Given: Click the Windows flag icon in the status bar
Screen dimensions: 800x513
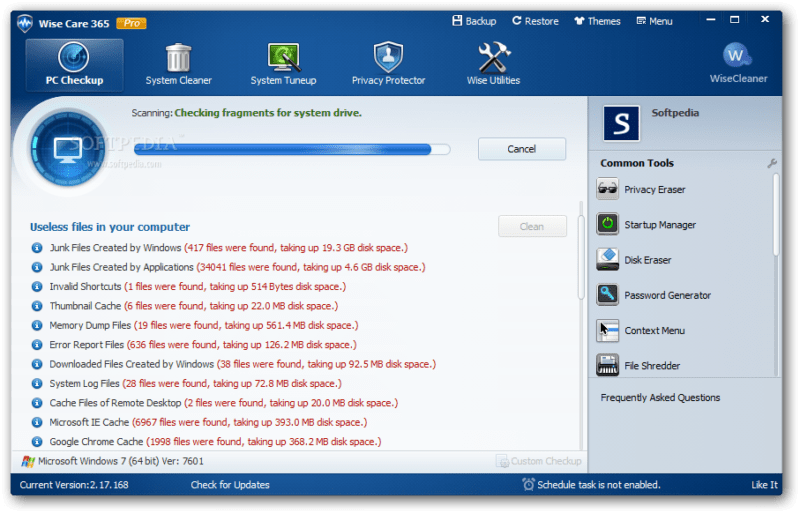Looking at the screenshot, I should click(x=28, y=461).
